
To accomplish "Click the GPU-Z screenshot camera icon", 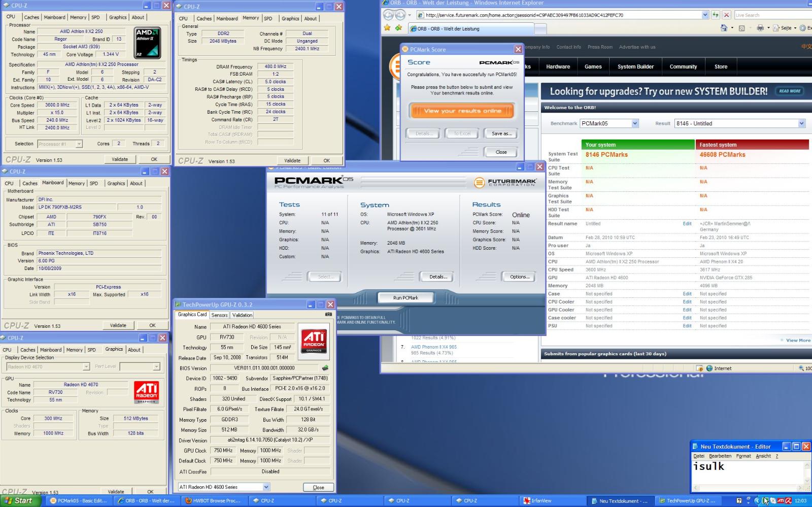I will pos(328,315).
